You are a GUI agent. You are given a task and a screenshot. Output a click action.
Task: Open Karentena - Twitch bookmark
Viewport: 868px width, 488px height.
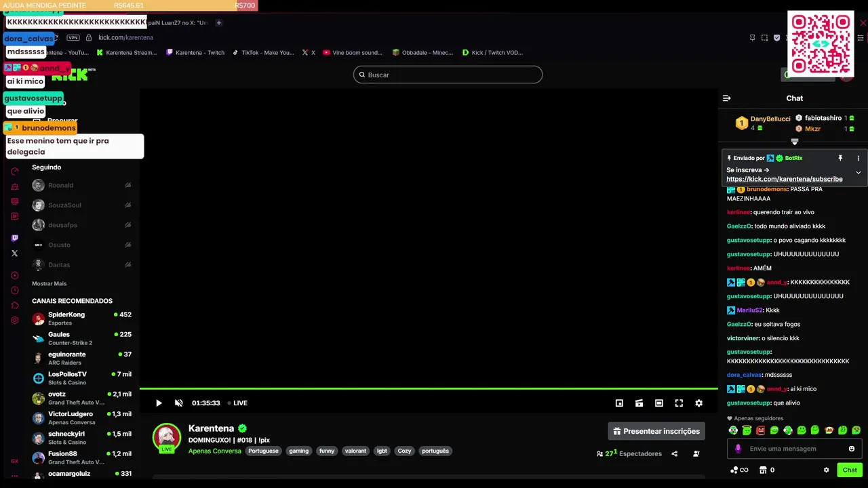[x=195, y=52]
